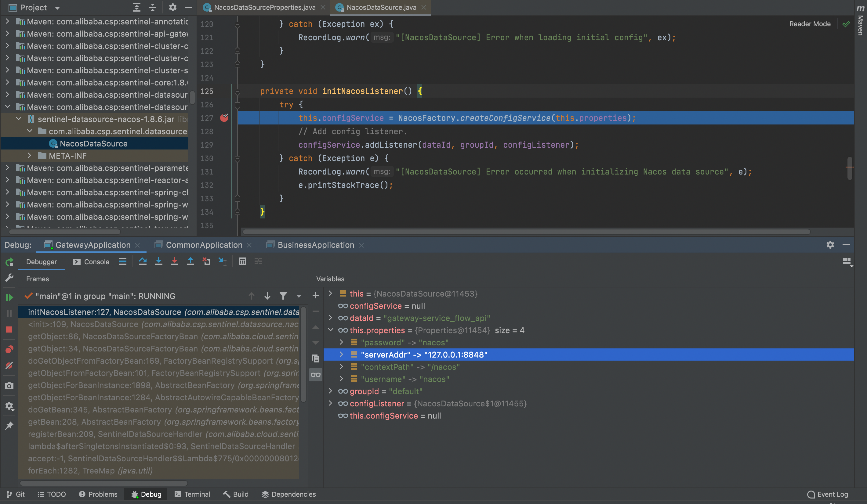Toggle the frames filter funnel icon

pos(283,296)
